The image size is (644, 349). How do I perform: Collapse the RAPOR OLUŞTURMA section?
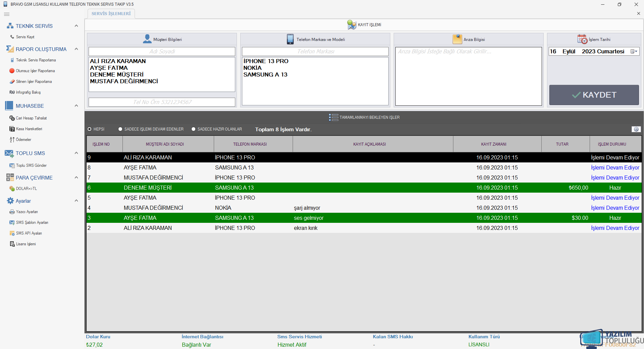pos(76,49)
